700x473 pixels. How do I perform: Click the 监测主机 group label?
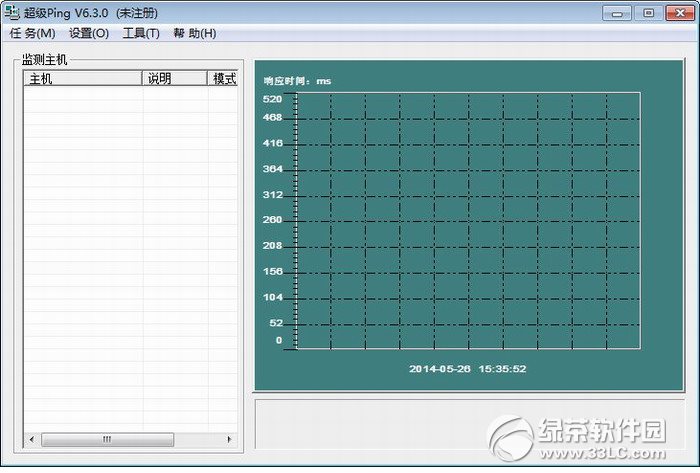pos(45,60)
